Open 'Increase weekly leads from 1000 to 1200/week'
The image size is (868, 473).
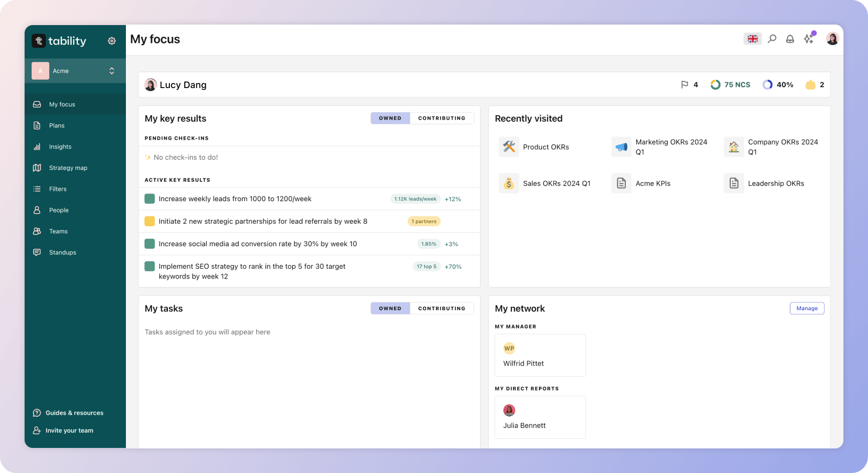coord(235,199)
